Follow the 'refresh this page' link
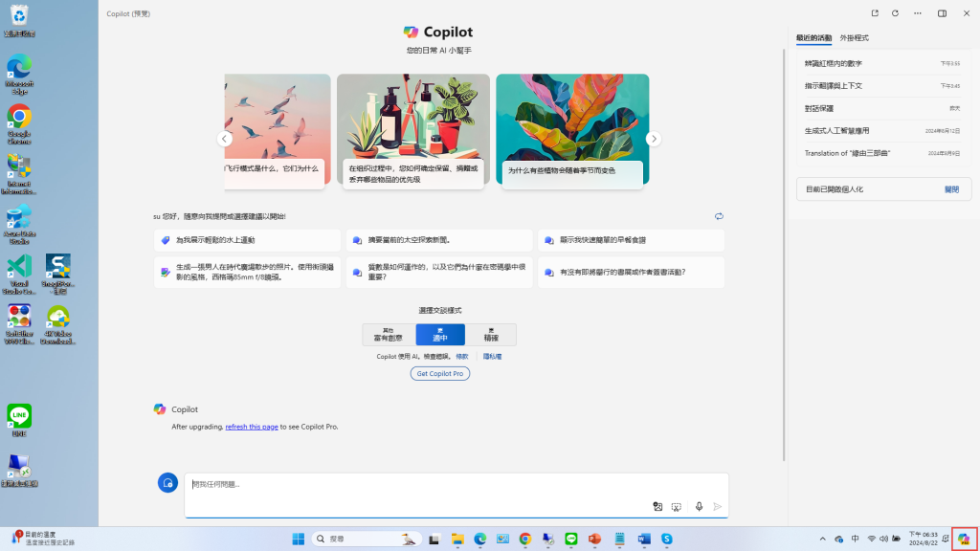 click(252, 427)
